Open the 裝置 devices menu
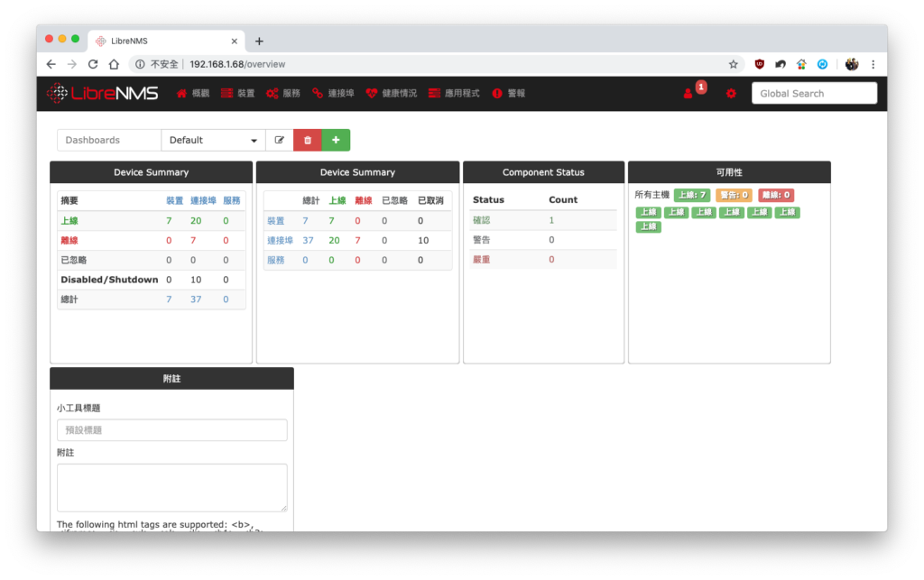 click(238, 94)
